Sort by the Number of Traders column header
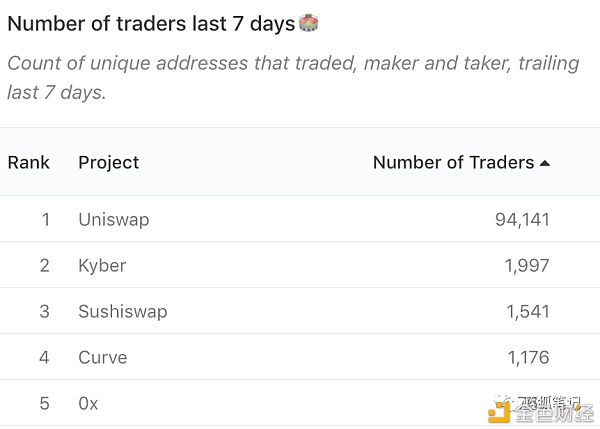Screen dimensions: 600x429 pyautogui.click(x=453, y=162)
